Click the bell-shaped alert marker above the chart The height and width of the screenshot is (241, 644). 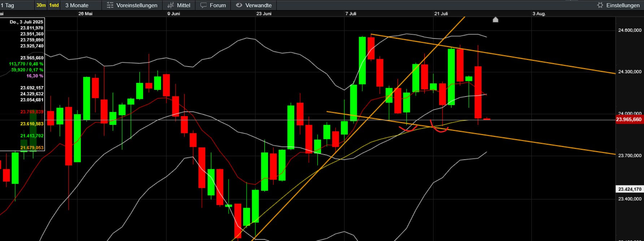(496, 19)
